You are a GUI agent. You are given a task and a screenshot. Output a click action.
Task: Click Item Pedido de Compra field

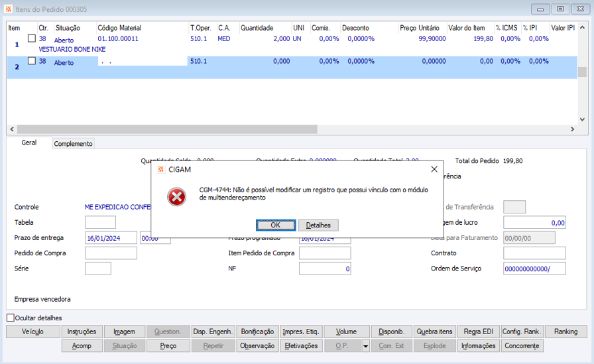[x=325, y=253]
